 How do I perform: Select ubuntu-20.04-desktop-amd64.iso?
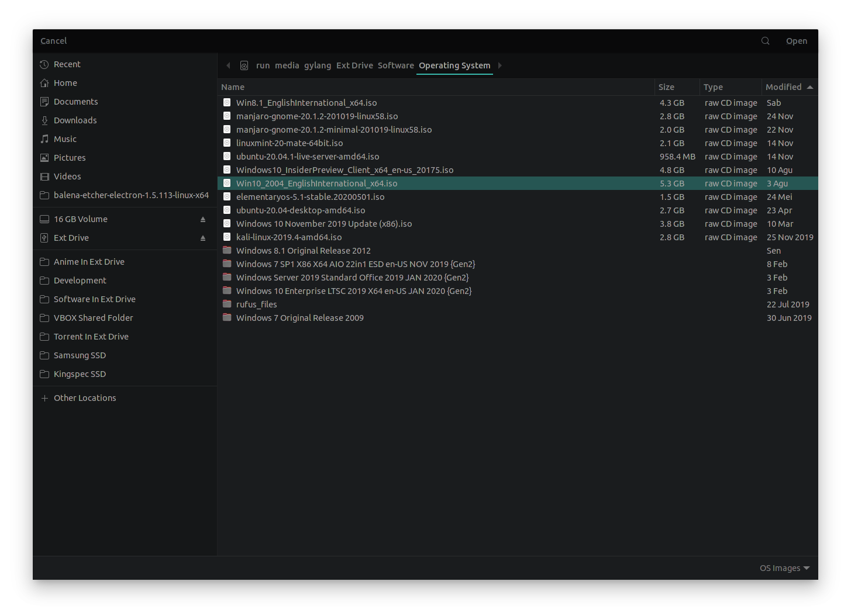[518, 210]
